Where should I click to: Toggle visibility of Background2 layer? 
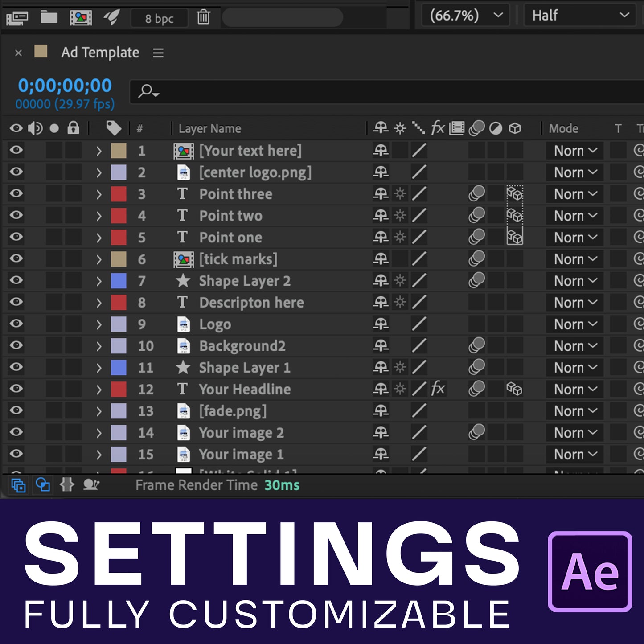16,346
